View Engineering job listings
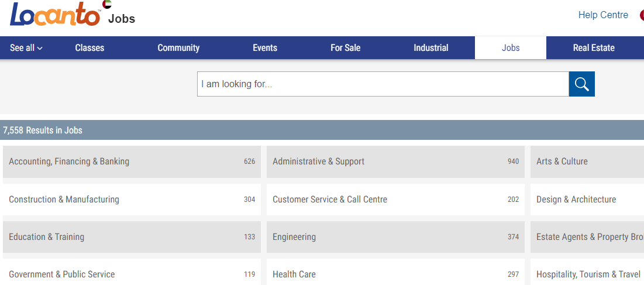Viewport: 644px width, 285px height. [x=294, y=237]
